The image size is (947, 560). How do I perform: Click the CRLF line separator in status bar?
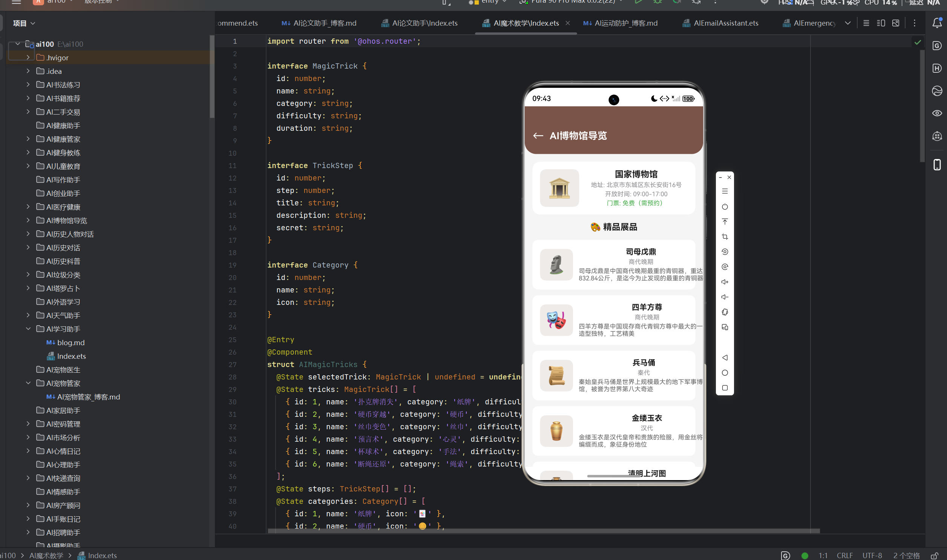845,556
